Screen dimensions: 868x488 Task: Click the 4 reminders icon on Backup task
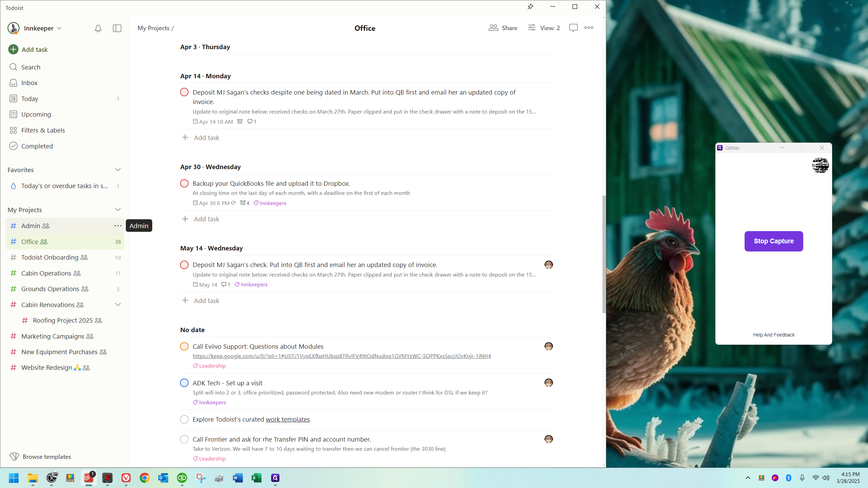click(245, 203)
